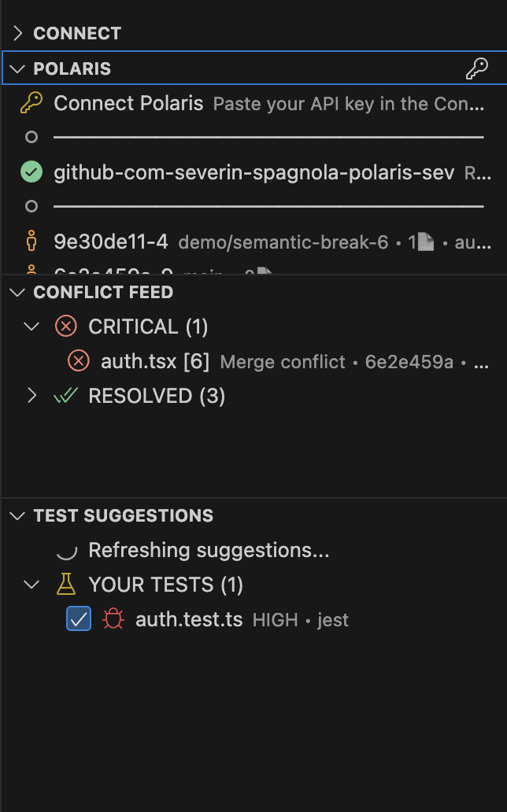The height and width of the screenshot is (812, 507).
Task: Click the orange branch icon beside 9e30de11-4
Action: [30, 242]
